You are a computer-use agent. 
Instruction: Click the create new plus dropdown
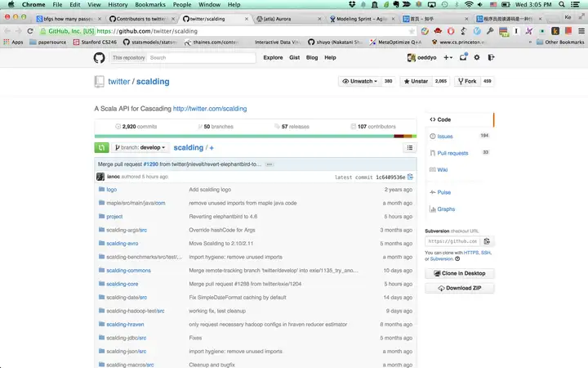(x=448, y=57)
